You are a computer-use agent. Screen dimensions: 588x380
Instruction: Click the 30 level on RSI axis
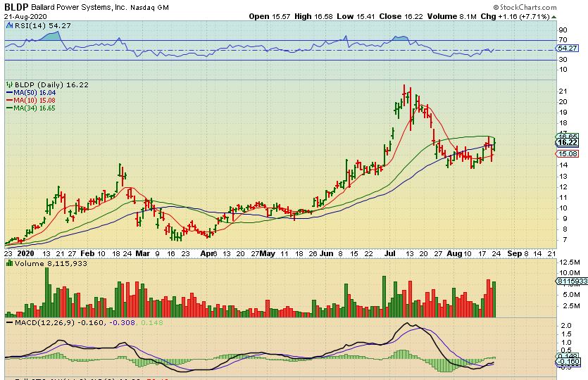click(563, 60)
